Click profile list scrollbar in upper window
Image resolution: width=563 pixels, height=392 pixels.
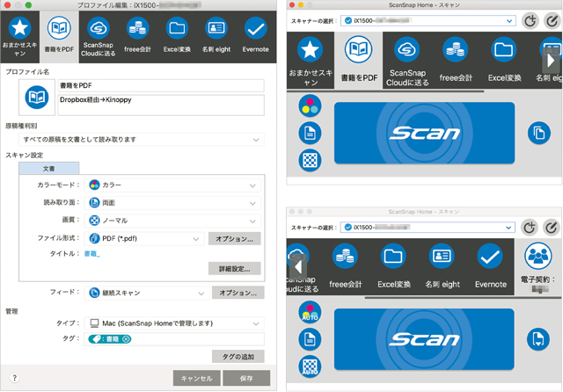click(x=385, y=91)
